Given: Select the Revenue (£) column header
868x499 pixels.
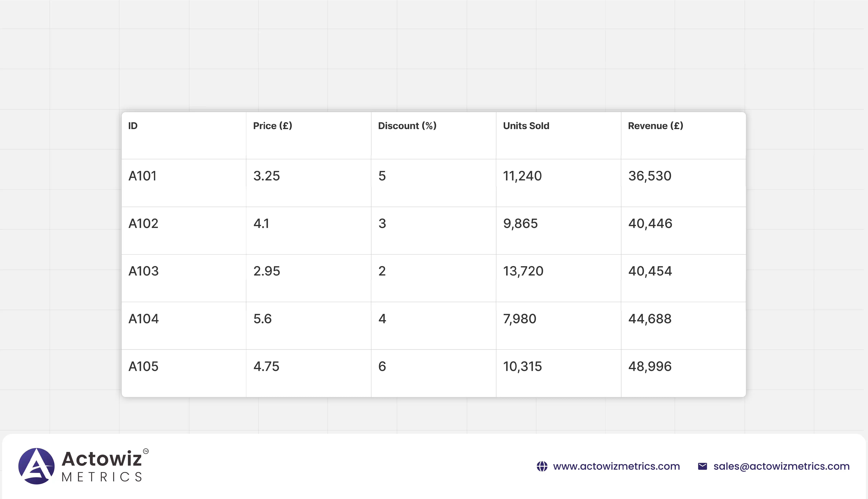Looking at the screenshot, I should pos(655,126).
